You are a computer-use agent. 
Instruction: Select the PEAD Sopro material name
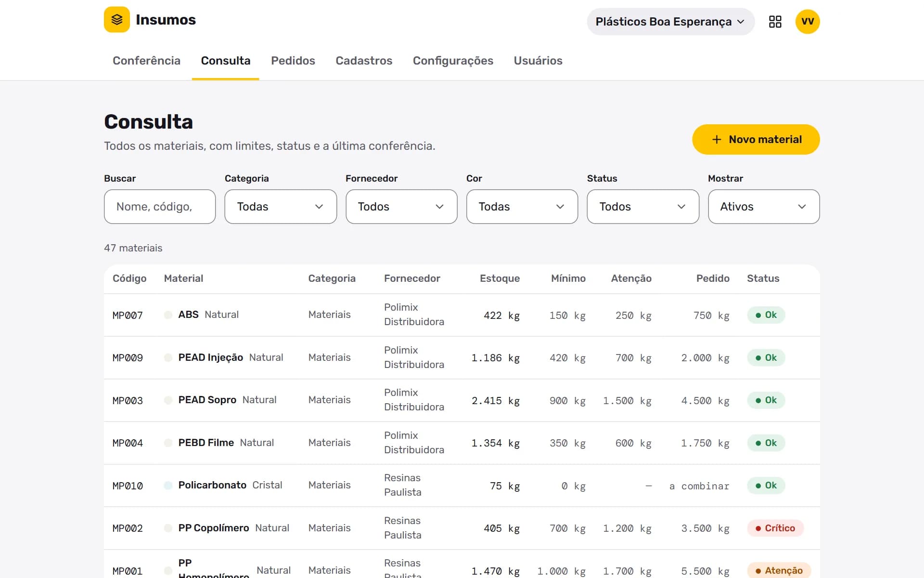pyautogui.click(x=207, y=400)
